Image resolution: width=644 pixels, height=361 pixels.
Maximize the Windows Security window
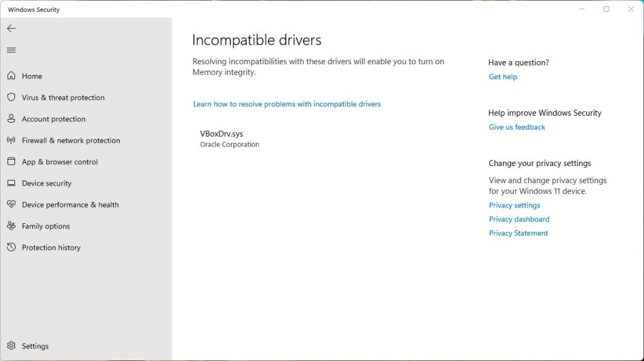606,9
